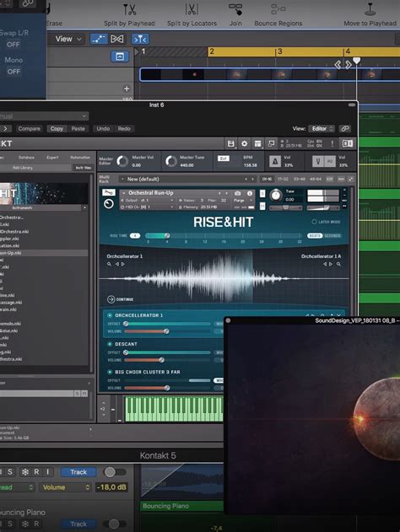Toggle the track on/off switch beside Track

pos(115,472)
